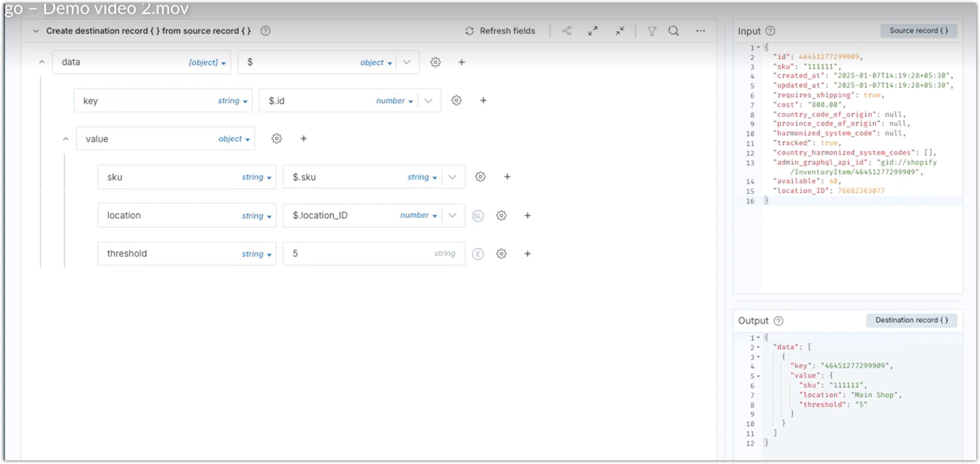Image resolution: width=980 pixels, height=464 pixels.
Task: Open settings gear for the key row
Action: pos(456,101)
